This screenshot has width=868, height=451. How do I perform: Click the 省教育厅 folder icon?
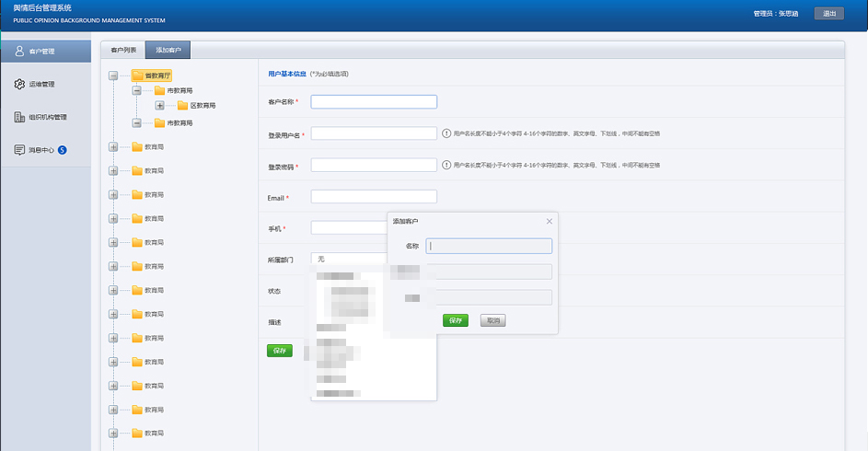click(x=137, y=75)
